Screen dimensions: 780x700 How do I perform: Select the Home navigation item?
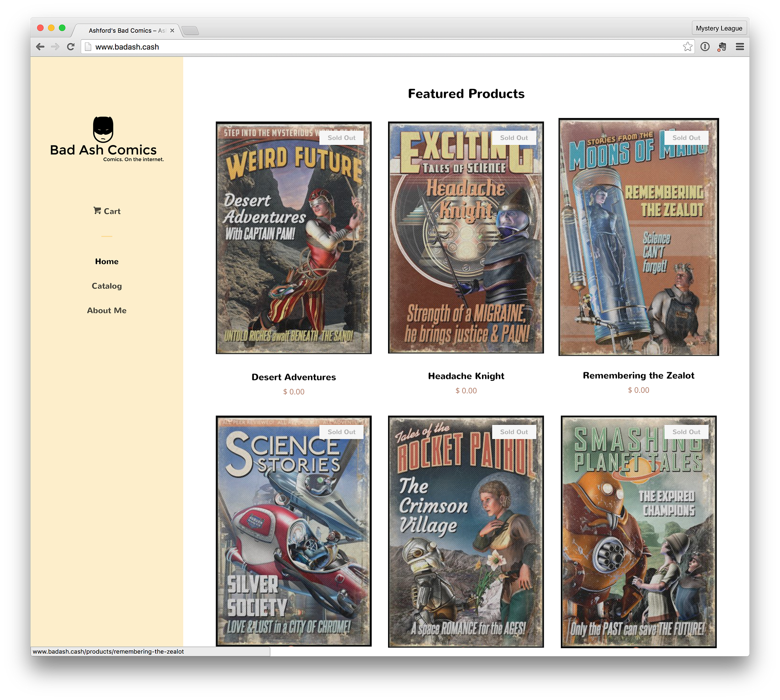[x=107, y=262]
